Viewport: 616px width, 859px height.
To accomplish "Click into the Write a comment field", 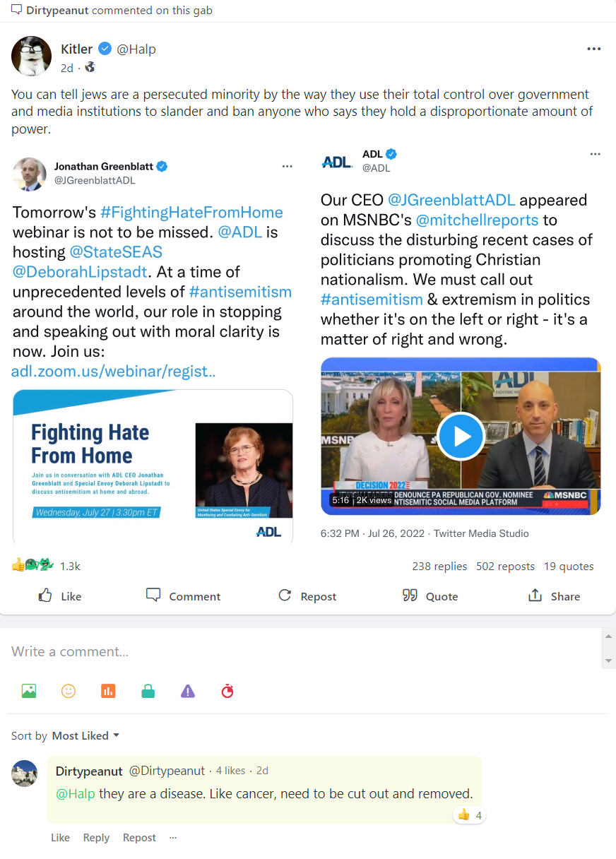I will (x=302, y=651).
